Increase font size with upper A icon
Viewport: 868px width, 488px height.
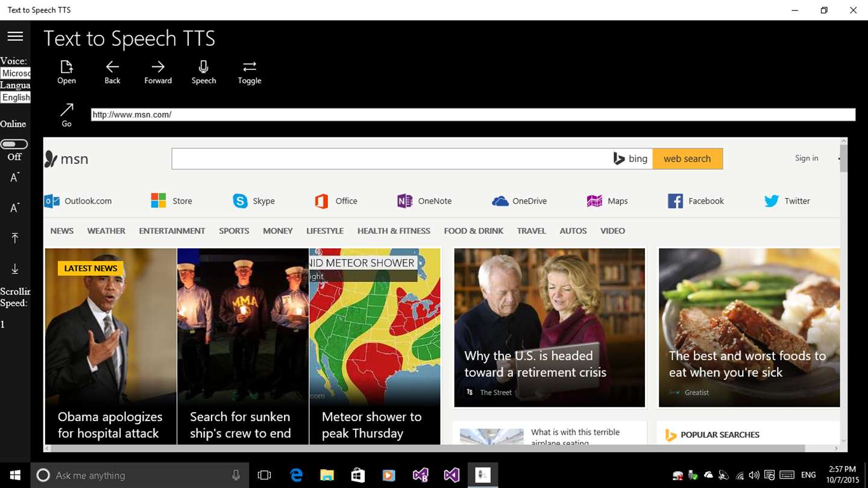pyautogui.click(x=15, y=178)
